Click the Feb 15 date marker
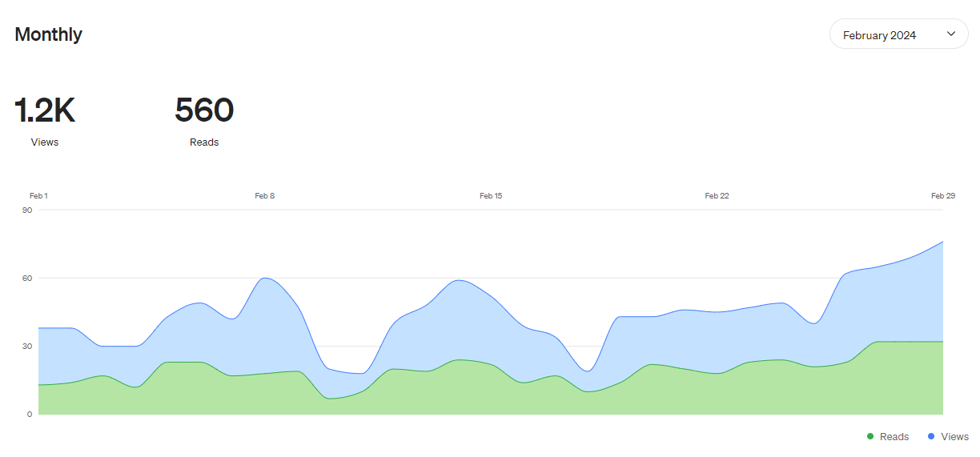The width and height of the screenshot is (980, 457). pyautogui.click(x=491, y=196)
